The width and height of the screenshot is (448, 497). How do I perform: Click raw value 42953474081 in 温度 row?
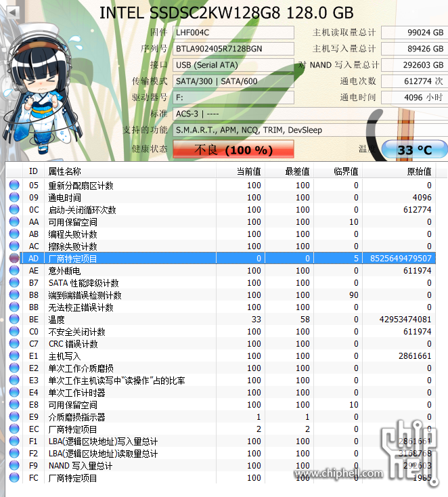coord(405,319)
